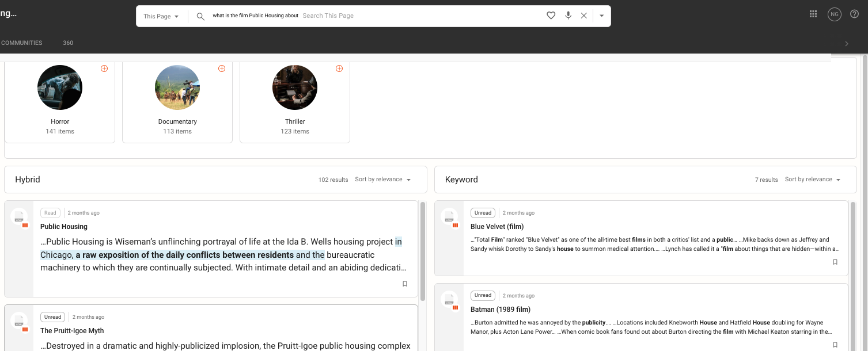Viewport: 868px width, 351px height.
Task: Add the Thriller category with plus icon
Action: (339, 68)
